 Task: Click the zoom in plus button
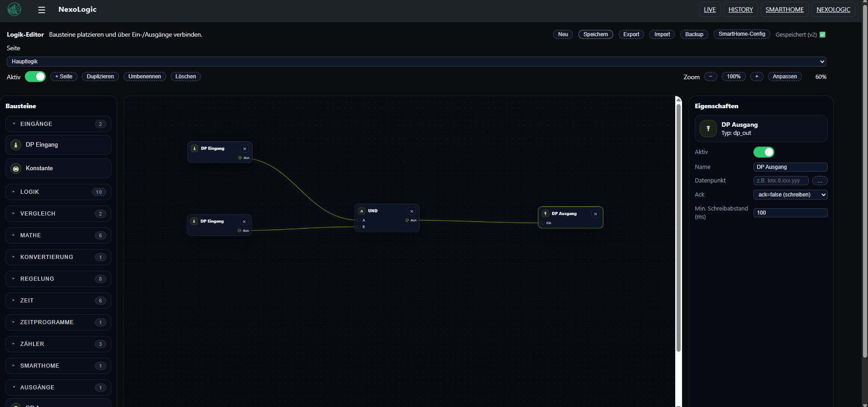click(x=756, y=77)
